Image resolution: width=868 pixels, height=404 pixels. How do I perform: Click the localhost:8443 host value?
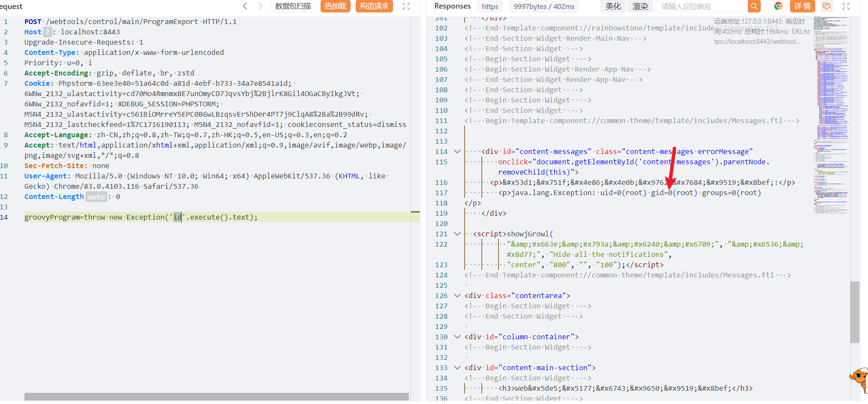pos(90,32)
